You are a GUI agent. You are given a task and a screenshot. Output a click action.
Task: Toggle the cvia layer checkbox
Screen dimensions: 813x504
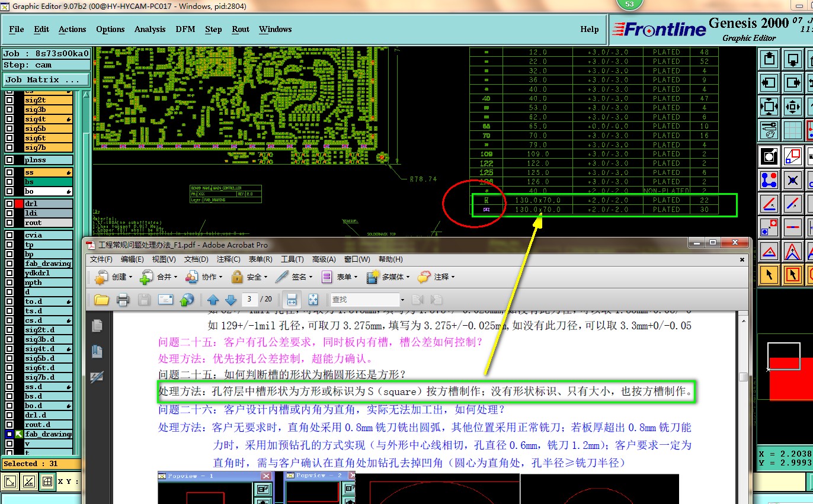(x=9, y=235)
